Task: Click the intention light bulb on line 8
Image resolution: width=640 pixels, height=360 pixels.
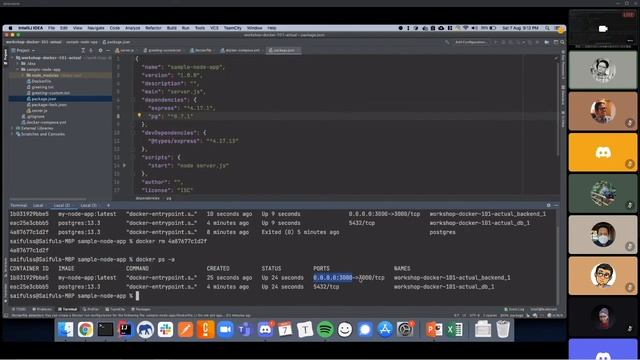Action: click(x=139, y=116)
